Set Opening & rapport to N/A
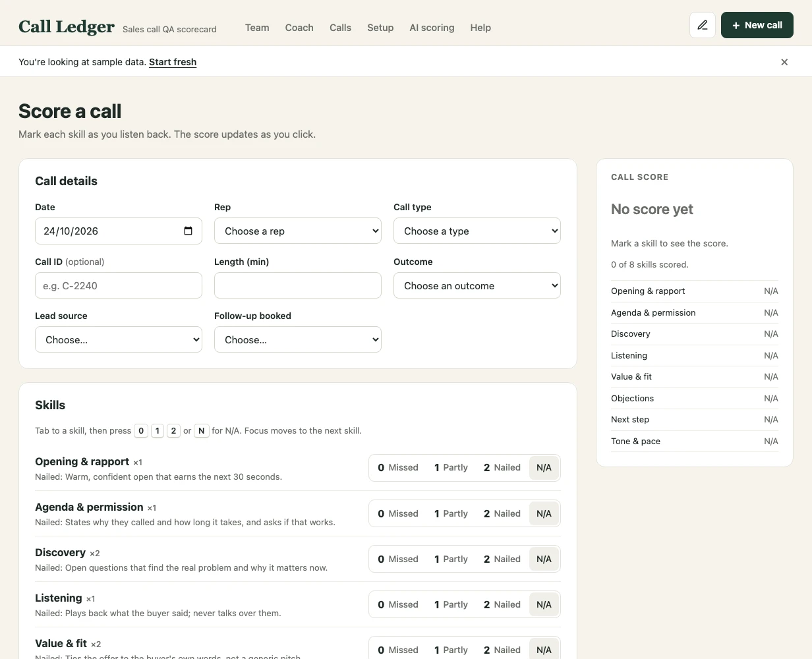The width and height of the screenshot is (812, 659). pyautogui.click(x=544, y=467)
